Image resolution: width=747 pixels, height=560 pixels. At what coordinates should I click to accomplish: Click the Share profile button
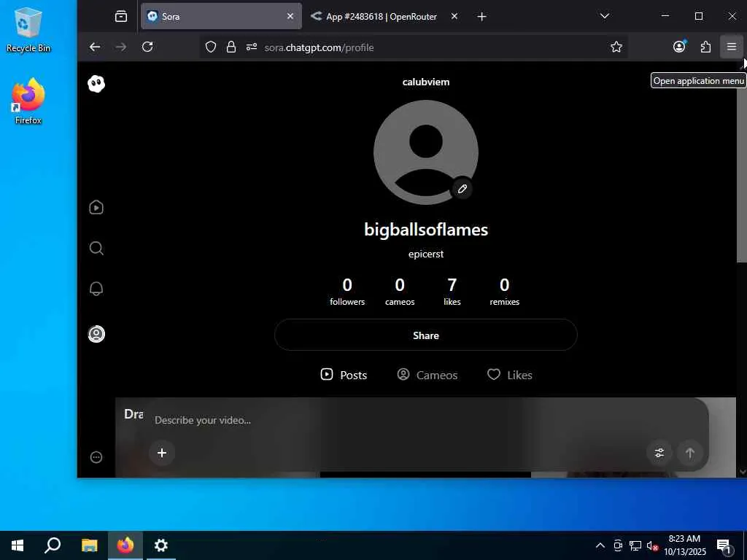(x=426, y=335)
